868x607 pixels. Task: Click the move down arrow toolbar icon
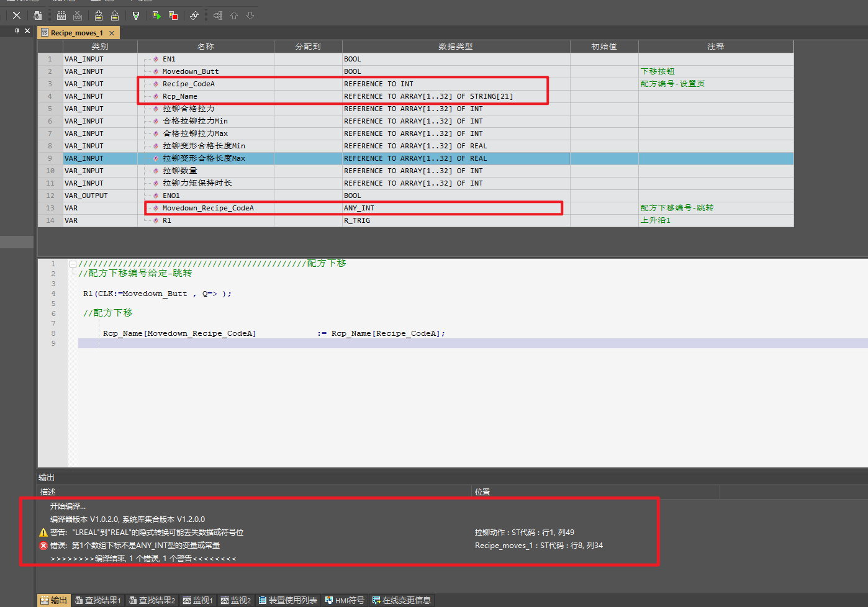pos(250,16)
